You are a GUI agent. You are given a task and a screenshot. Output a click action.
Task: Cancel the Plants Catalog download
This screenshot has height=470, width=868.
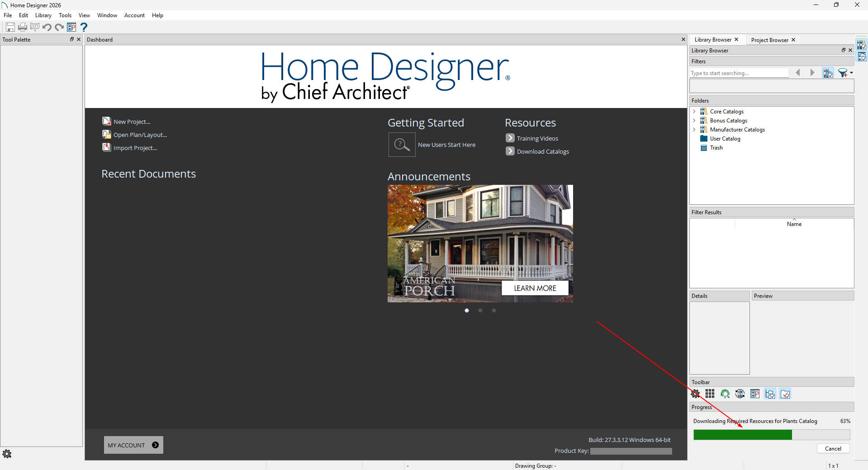click(833, 449)
